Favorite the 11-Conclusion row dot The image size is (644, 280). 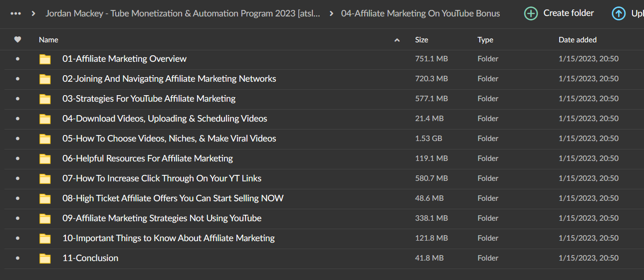click(18, 258)
